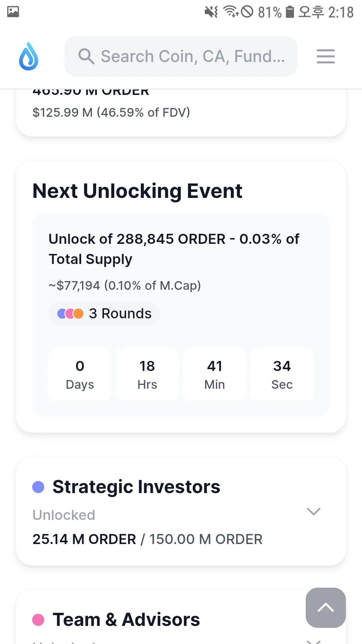The image size is (362, 644).
Task: Tap the purple Strategic Investors dot
Action: pyautogui.click(x=38, y=487)
